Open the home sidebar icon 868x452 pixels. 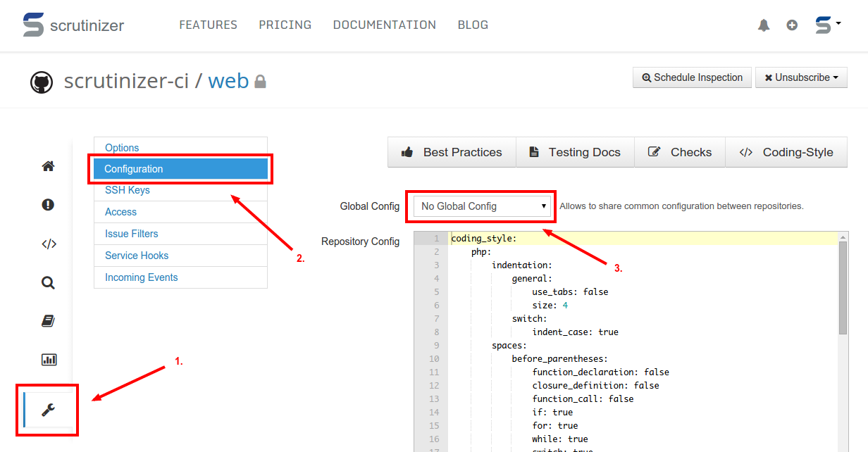pyautogui.click(x=48, y=167)
